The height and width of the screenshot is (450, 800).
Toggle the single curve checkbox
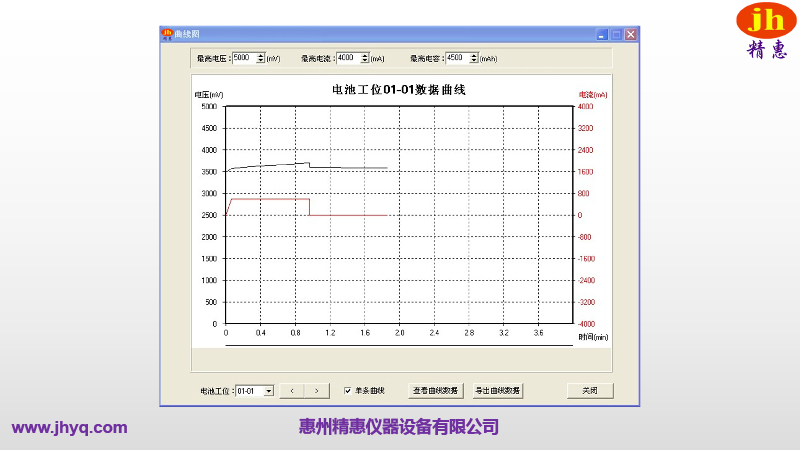pyautogui.click(x=347, y=391)
